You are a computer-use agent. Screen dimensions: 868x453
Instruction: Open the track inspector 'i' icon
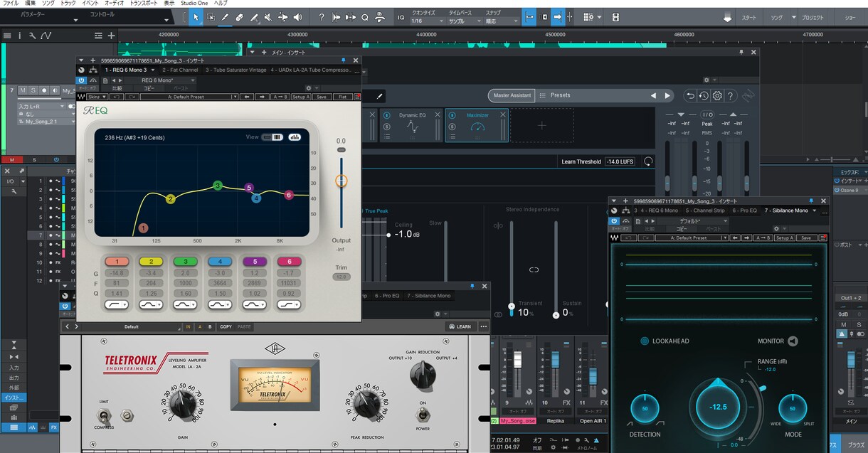point(20,35)
